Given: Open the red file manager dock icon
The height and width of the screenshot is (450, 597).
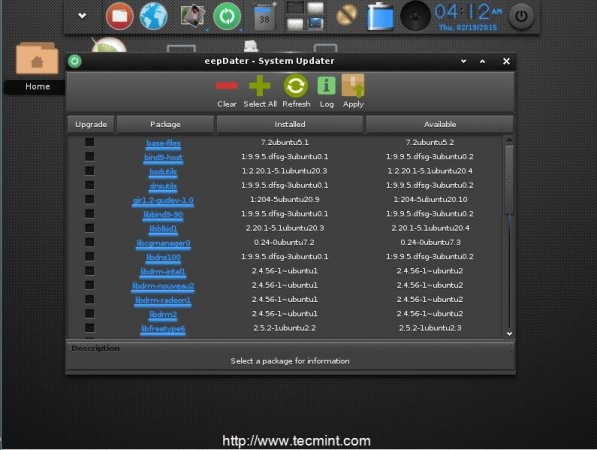Looking at the screenshot, I should 120,16.
